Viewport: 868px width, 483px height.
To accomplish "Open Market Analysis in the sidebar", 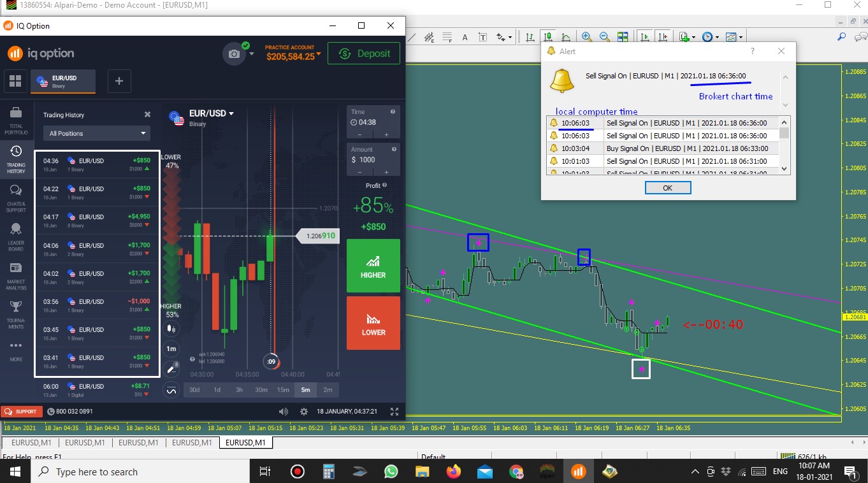I will coord(16,276).
